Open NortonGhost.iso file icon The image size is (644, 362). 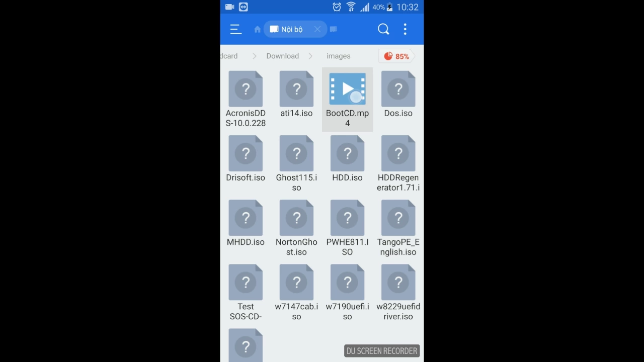click(x=296, y=218)
